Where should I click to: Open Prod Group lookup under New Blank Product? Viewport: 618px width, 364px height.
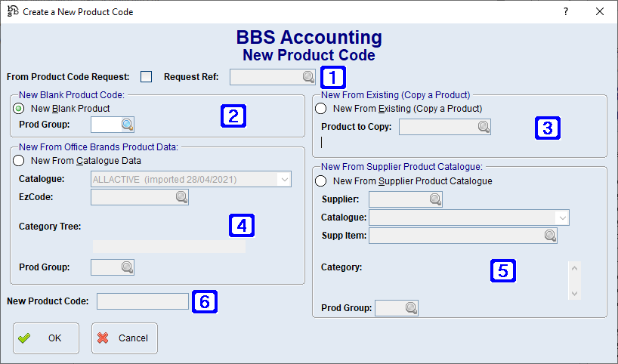coord(127,125)
